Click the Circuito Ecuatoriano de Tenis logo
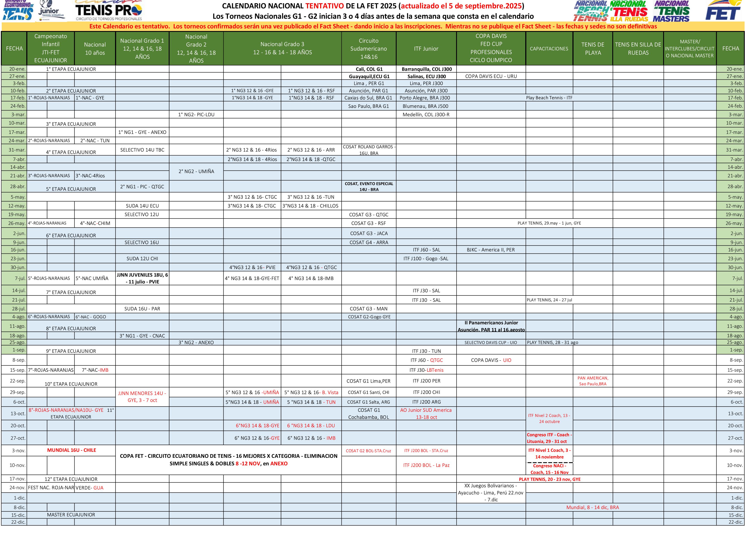 (x=18, y=11)
